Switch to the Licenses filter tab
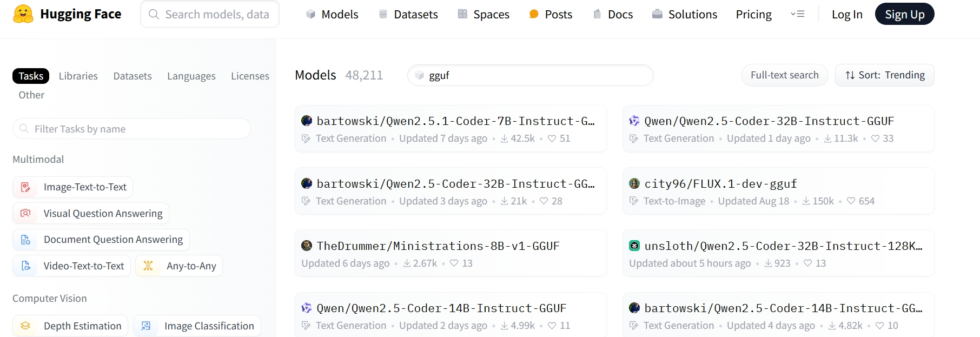980x337 pixels. (250, 76)
